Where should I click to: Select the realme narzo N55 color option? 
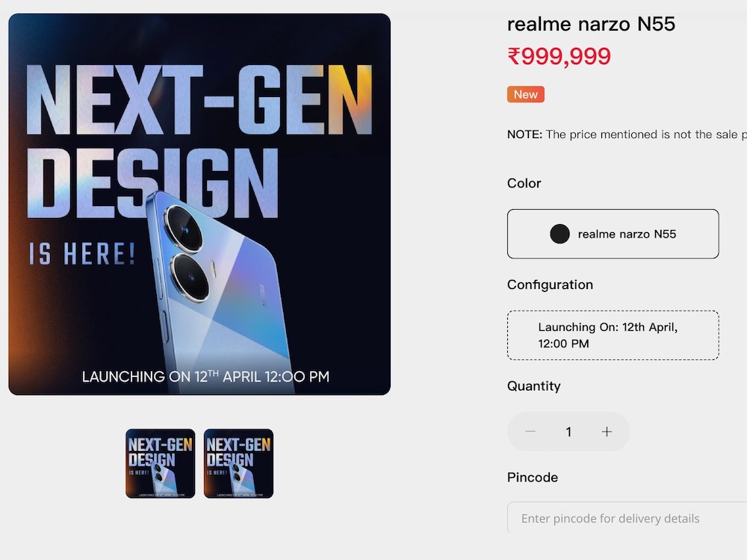[x=613, y=234]
